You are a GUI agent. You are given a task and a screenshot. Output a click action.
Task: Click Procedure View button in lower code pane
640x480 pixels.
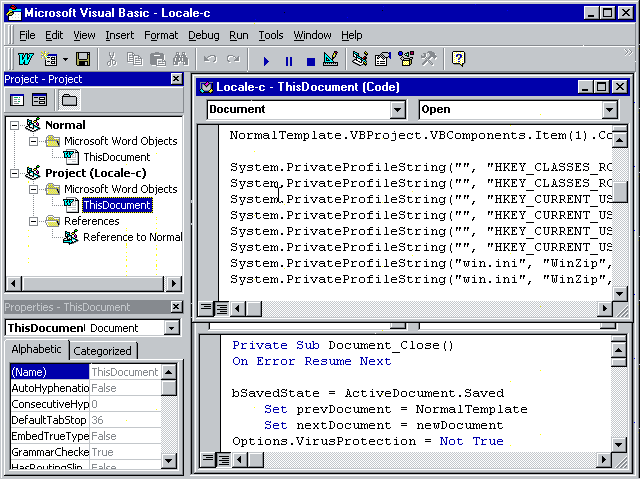point(208,460)
